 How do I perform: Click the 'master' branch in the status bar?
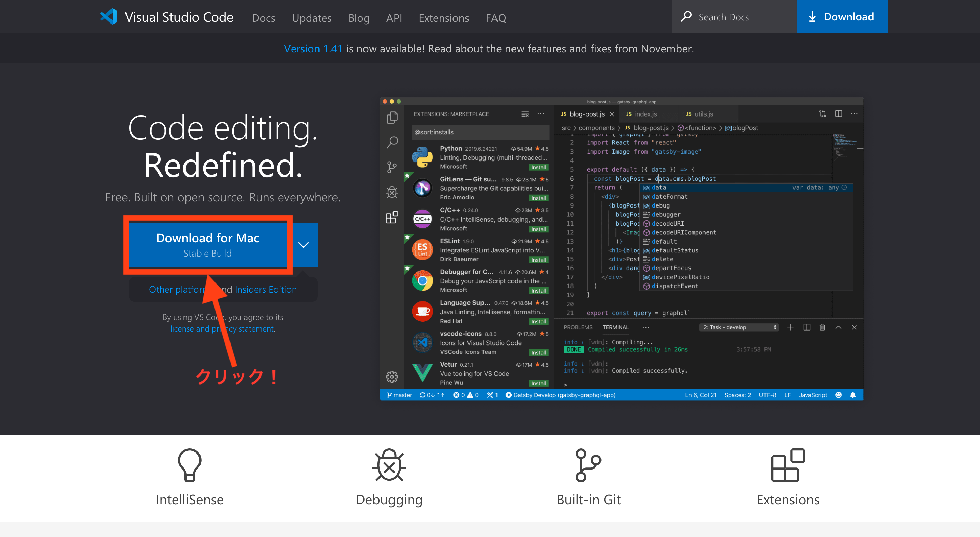(399, 395)
